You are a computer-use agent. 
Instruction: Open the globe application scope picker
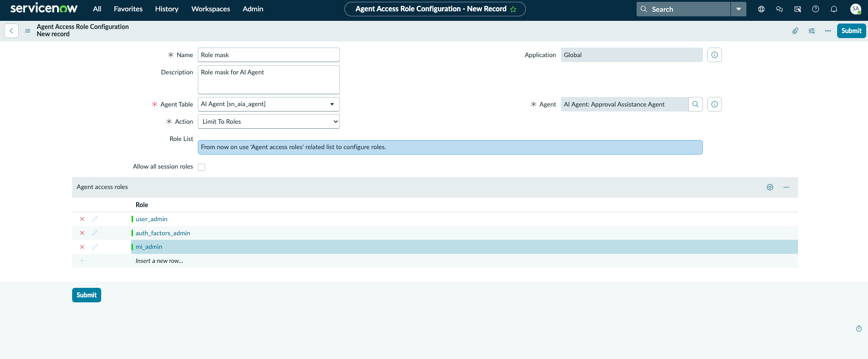coord(761,9)
